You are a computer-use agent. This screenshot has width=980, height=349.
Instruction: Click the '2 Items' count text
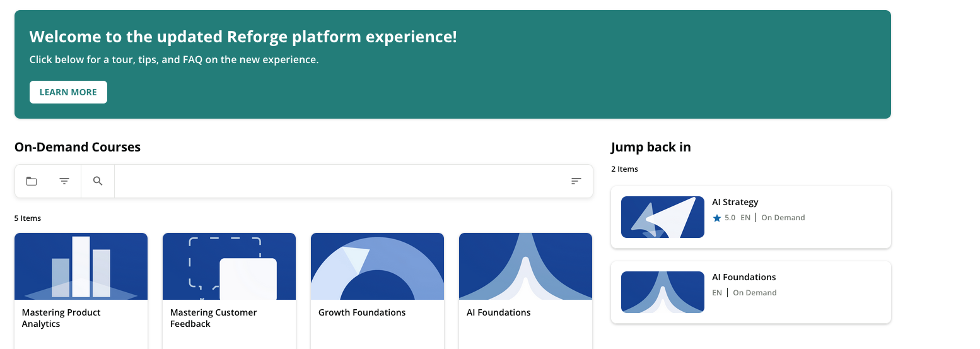[x=624, y=169]
